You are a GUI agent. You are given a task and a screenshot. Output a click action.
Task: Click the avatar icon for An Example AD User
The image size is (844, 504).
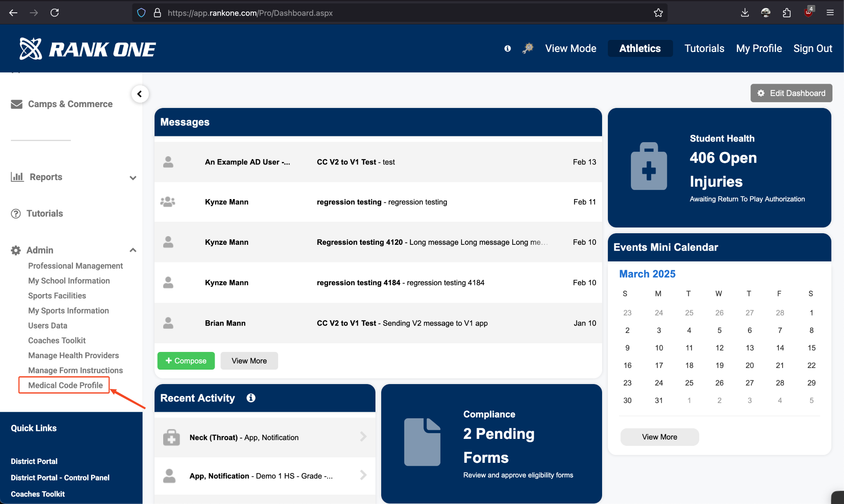tap(168, 162)
